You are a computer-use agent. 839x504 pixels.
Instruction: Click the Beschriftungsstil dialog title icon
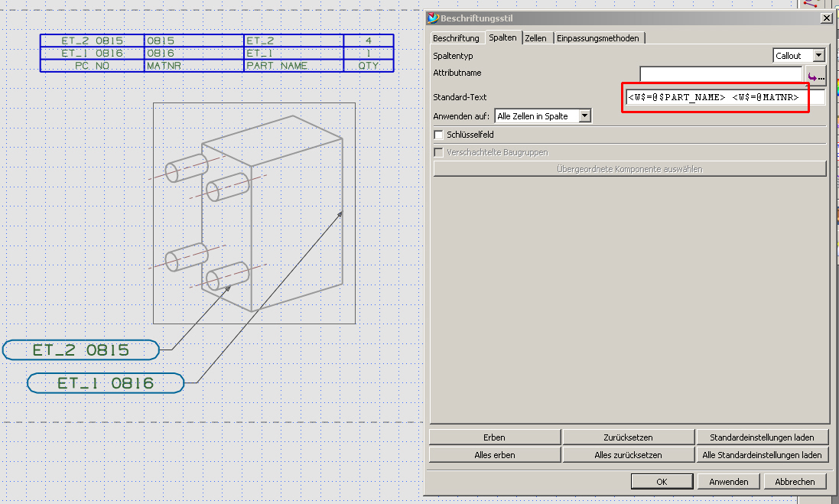(x=433, y=18)
